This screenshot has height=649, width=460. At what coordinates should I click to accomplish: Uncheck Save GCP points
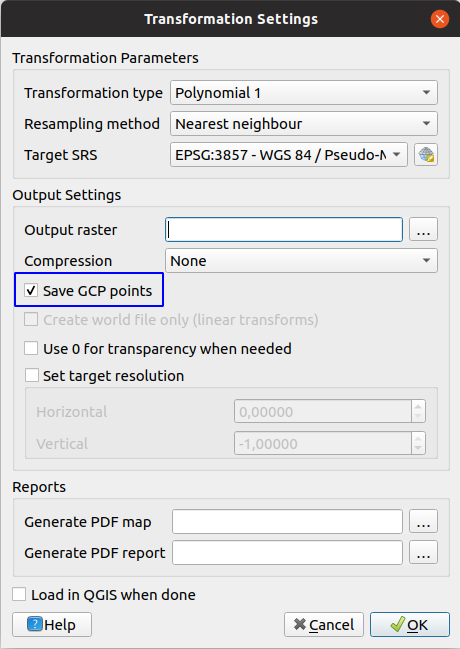[31, 290]
